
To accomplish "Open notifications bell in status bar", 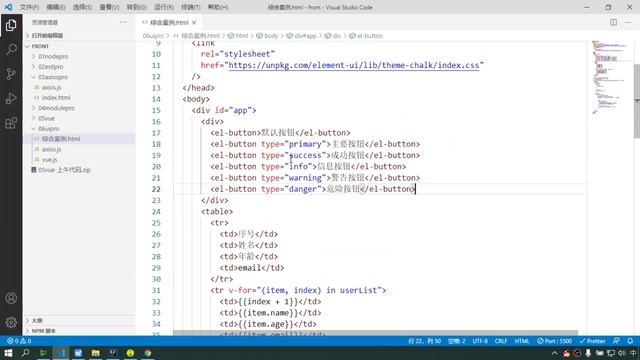I will (x=630, y=341).
